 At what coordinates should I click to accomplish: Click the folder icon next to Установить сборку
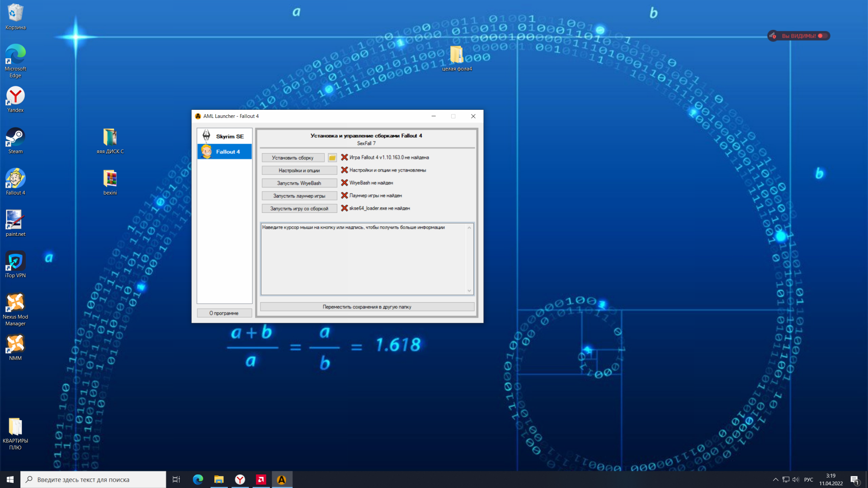click(x=332, y=158)
